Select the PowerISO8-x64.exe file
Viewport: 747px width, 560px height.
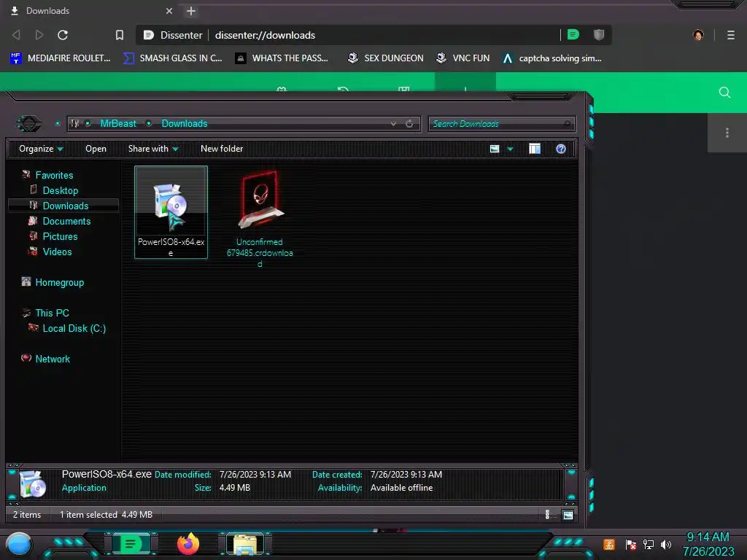171,212
